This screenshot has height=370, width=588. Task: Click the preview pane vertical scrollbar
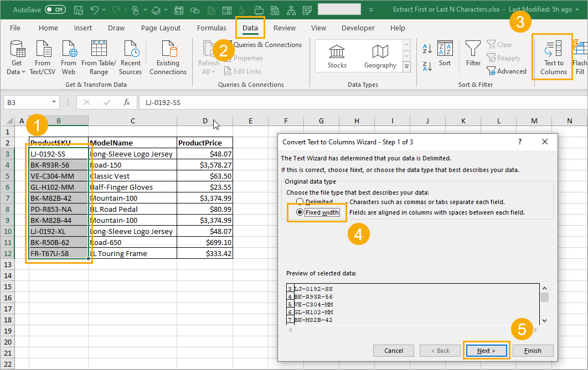click(544, 304)
